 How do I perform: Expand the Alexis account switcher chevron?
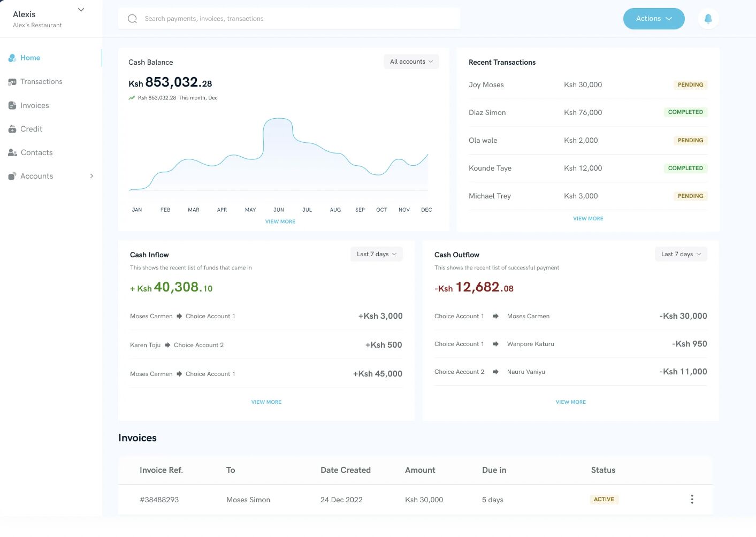[81, 10]
